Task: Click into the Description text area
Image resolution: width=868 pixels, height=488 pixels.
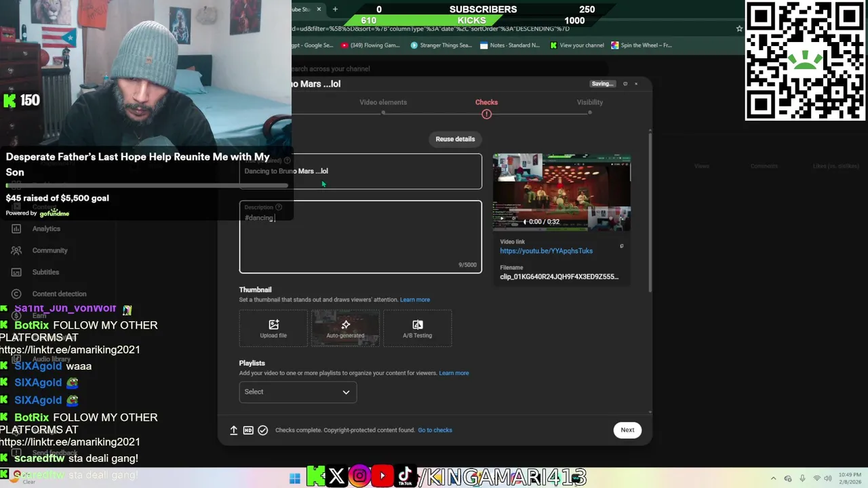Action: [x=360, y=237]
